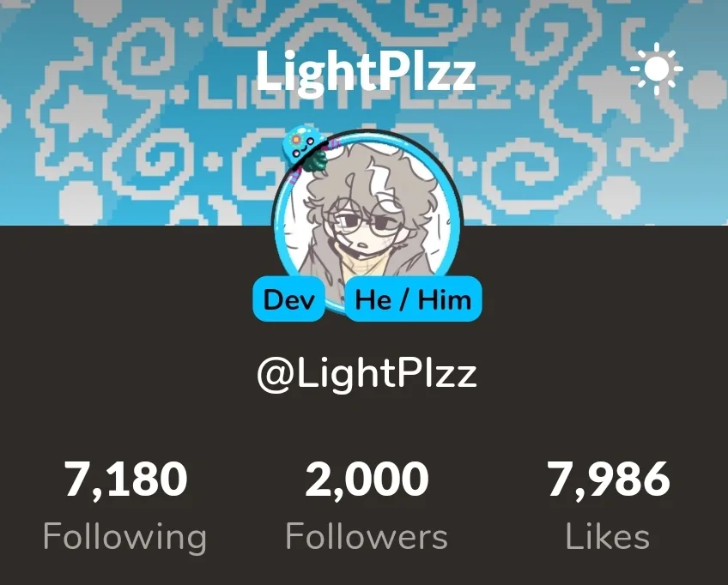Viewport: 728px width, 585px height.
Task: Open the 7,180 following count
Action: pos(125,479)
